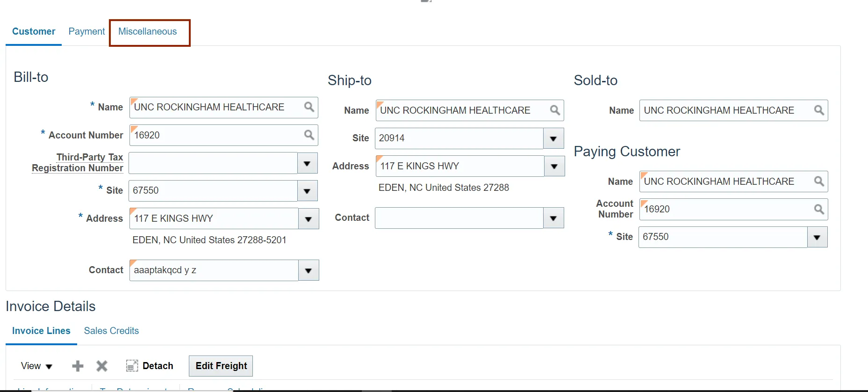Open the Miscellaneous tab

pyautogui.click(x=148, y=31)
